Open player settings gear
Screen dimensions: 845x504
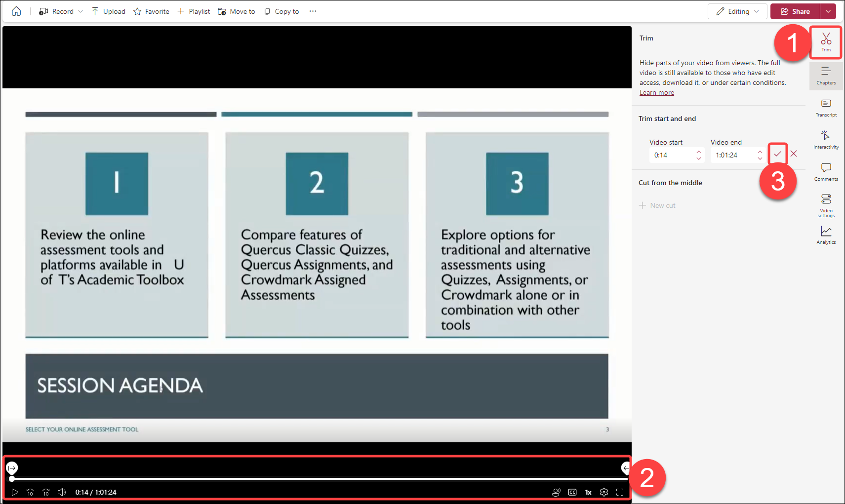[x=604, y=492]
